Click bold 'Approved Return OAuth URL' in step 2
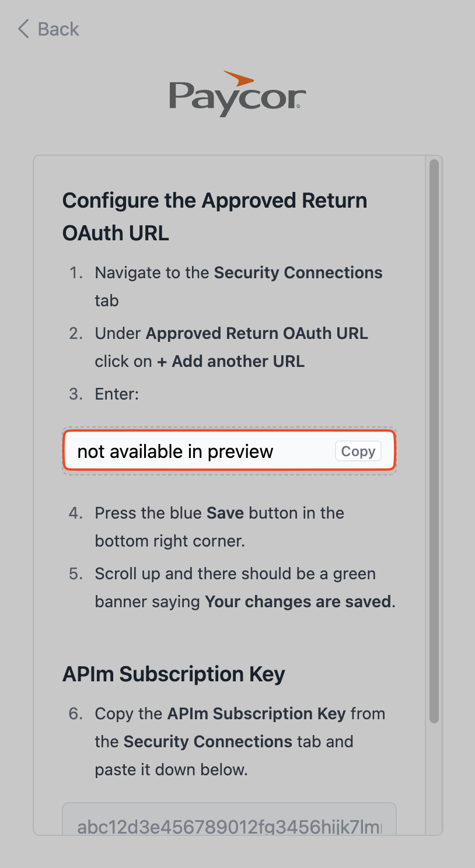 coord(257,334)
